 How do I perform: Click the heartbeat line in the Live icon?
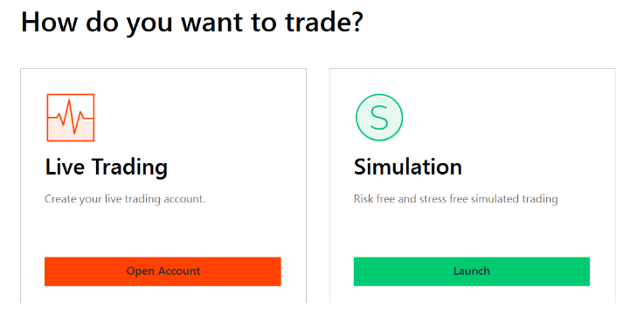[71, 117]
